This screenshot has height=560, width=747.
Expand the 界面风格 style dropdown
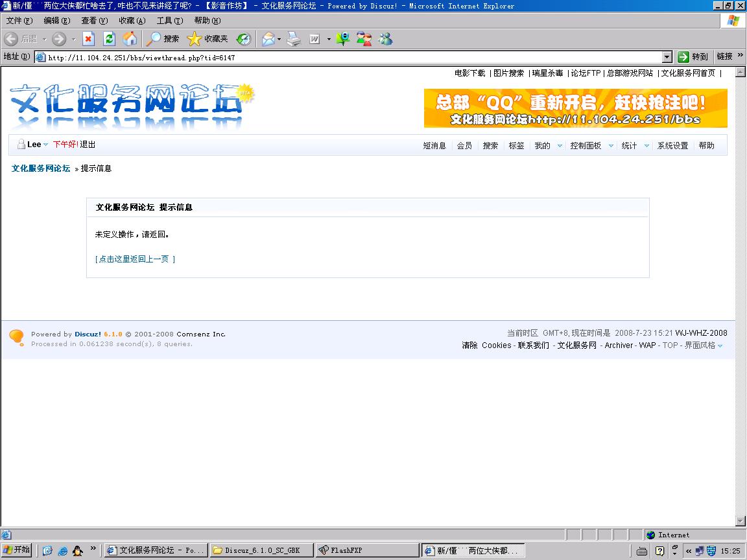point(720,345)
